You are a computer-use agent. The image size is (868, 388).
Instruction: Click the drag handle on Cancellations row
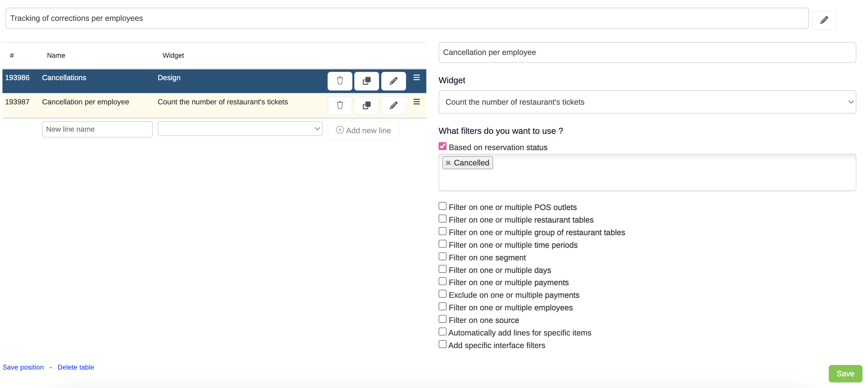(x=416, y=78)
